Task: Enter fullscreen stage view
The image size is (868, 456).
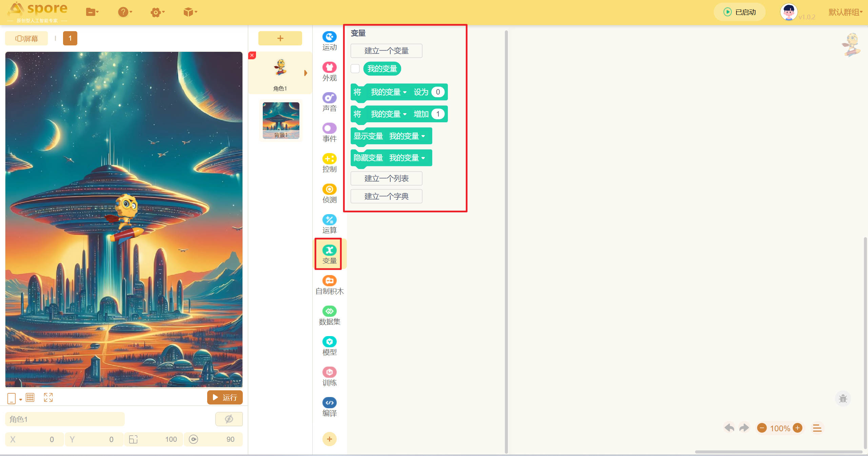Action: tap(48, 397)
